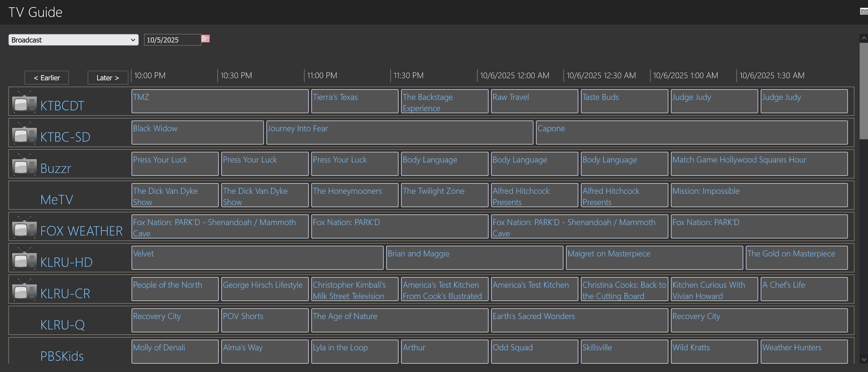
Task: Open the PBSKids channel link
Action: pos(62,356)
